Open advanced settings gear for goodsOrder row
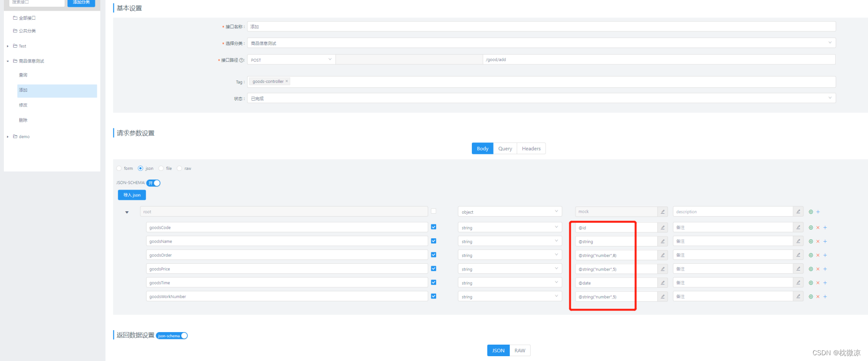The width and height of the screenshot is (868, 361). (x=811, y=255)
